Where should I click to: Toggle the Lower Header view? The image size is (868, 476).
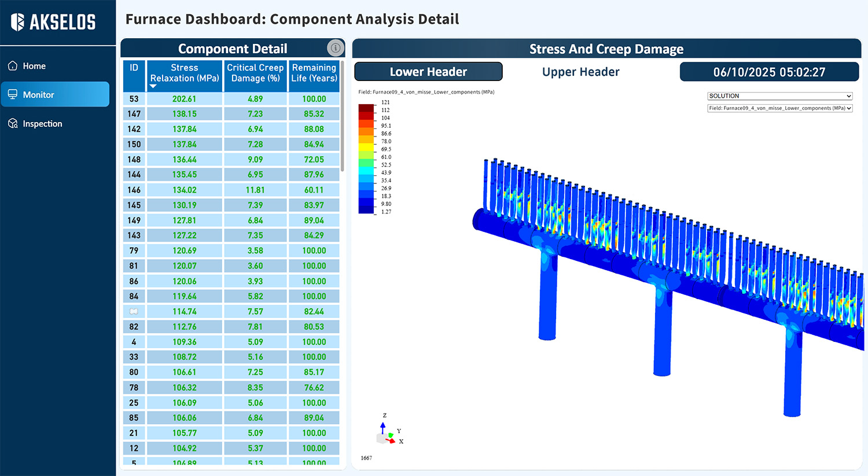click(x=428, y=71)
